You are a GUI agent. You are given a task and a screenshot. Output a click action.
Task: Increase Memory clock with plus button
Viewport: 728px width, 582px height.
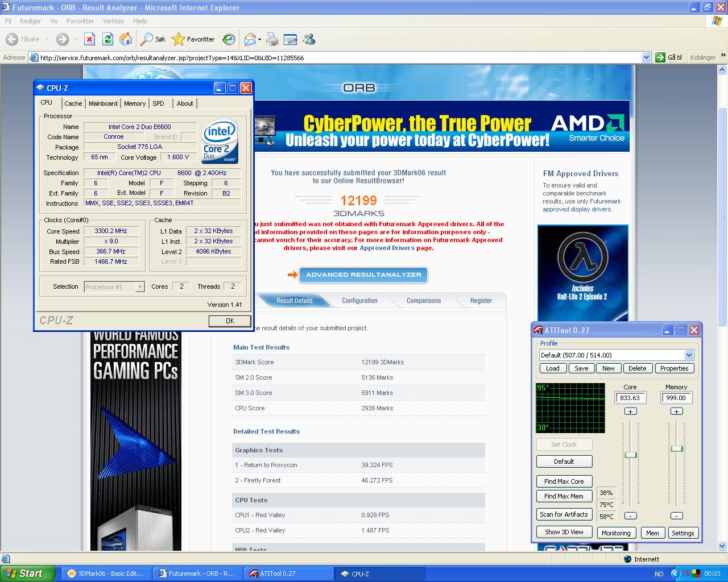(676, 411)
